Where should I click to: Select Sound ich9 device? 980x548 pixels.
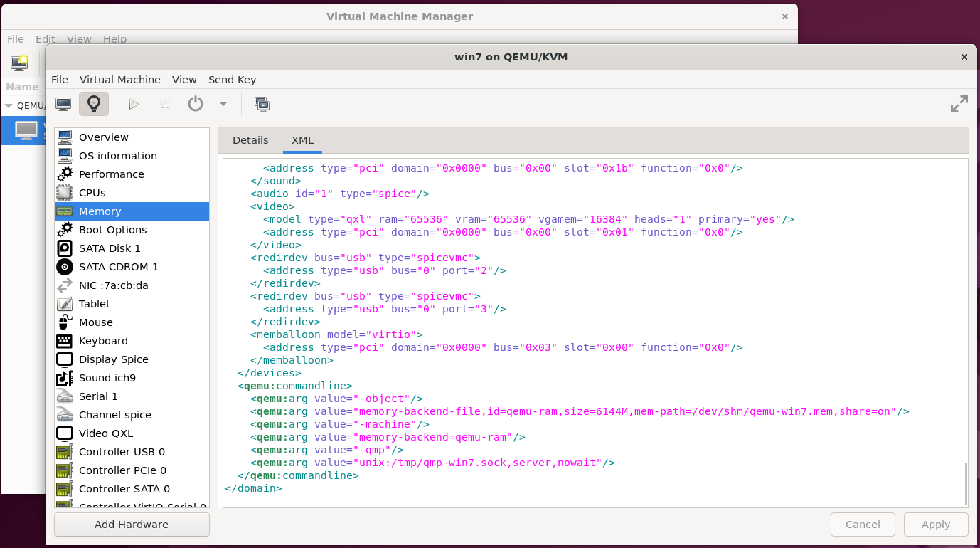coord(132,378)
